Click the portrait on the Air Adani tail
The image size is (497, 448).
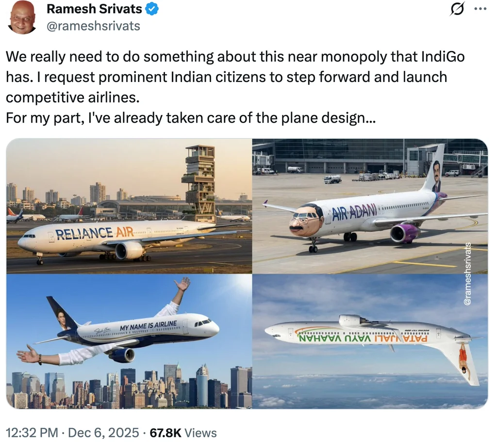pos(435,177)
